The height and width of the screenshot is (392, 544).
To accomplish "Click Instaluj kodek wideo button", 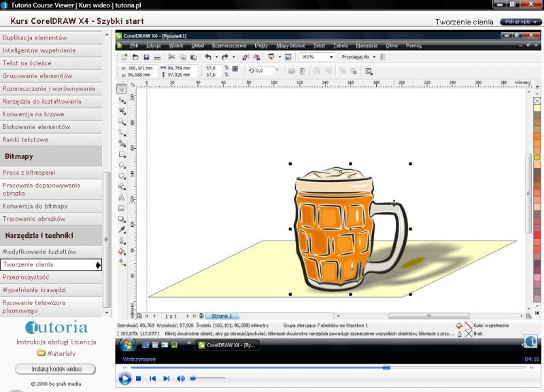I will click(55, 369).
